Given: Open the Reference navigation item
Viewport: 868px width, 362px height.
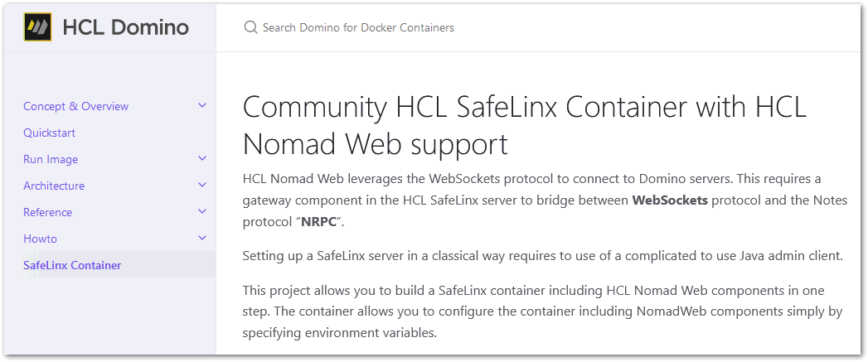Looking at the screenshot, I should click(x=48, y=212).
